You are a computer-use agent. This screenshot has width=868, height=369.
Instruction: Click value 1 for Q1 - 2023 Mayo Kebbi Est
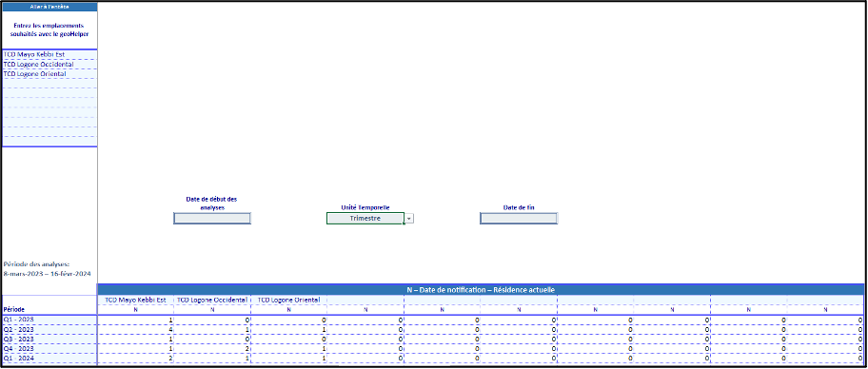point(135,320)
